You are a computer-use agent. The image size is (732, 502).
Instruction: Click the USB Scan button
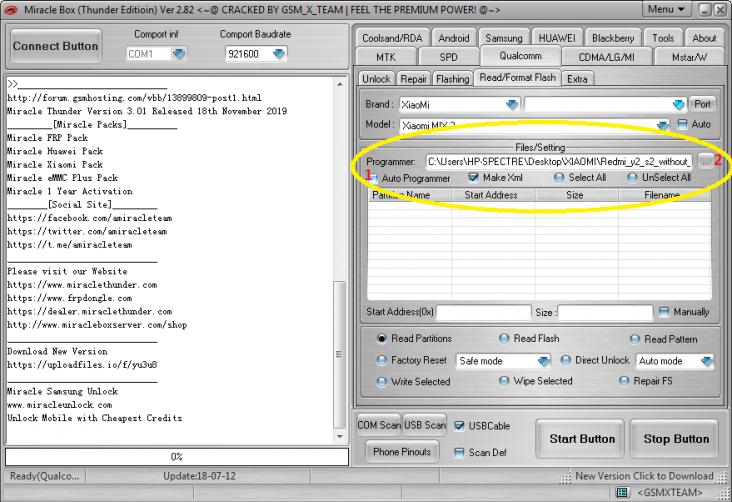(425, 425)
